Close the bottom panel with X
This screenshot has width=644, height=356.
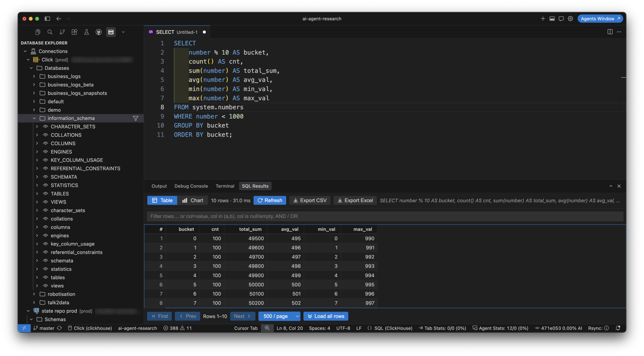tap(619, 186)
